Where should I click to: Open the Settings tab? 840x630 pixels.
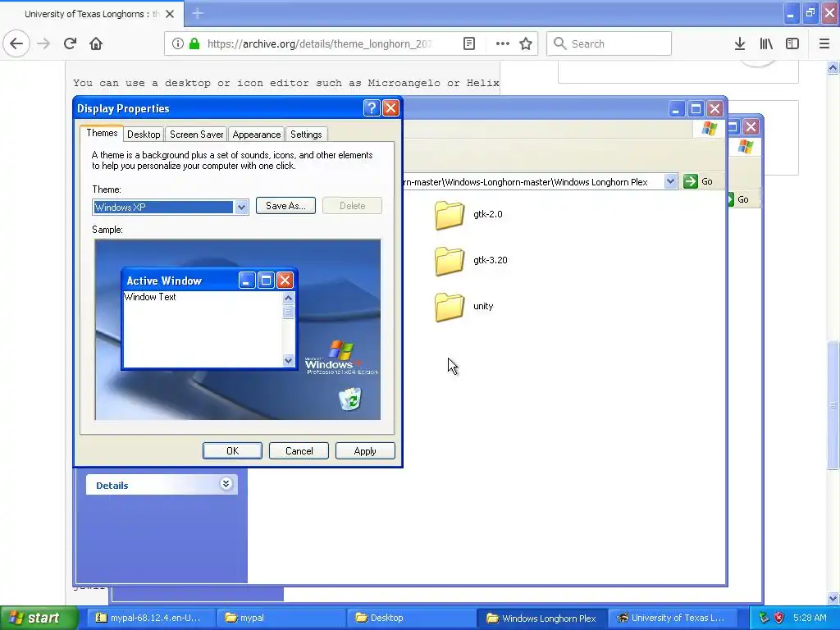306,135
